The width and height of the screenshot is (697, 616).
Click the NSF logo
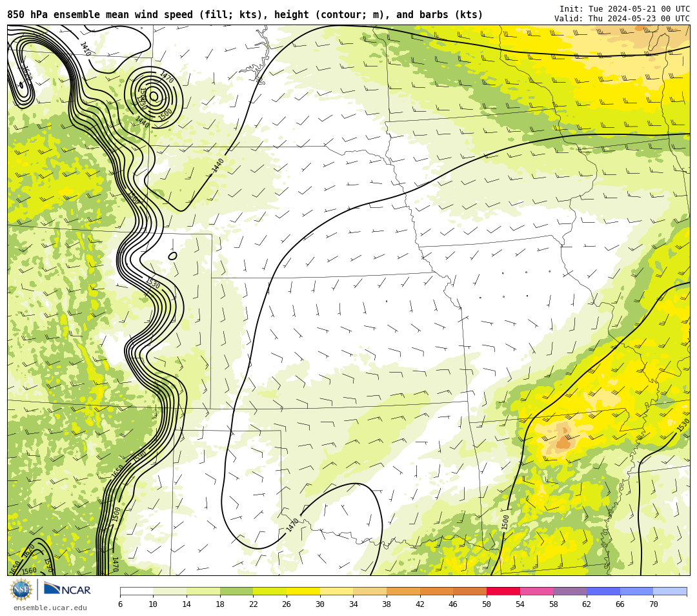(21, 590)
